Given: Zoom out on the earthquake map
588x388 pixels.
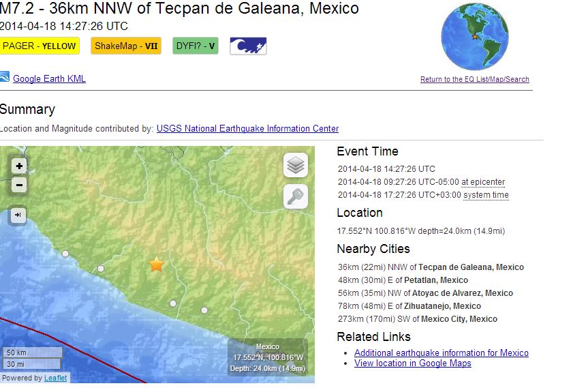Looking at the screenshot, I should (x=19, y=185).
